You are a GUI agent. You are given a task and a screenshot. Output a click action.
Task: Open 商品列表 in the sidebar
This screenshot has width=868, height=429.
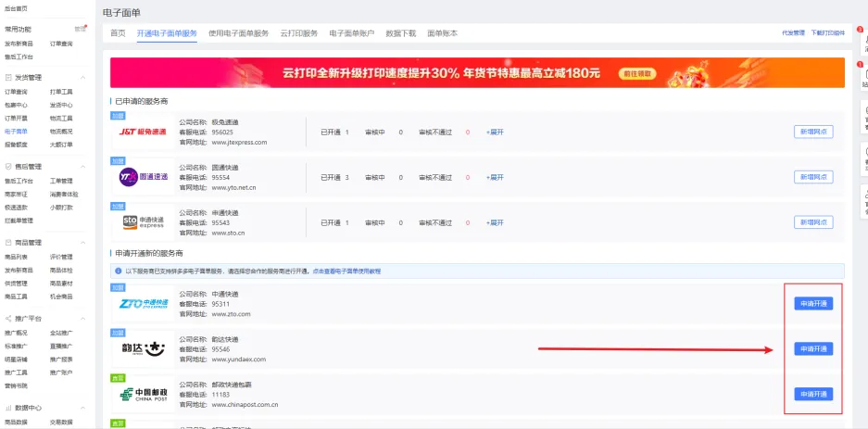coord(16,257)
